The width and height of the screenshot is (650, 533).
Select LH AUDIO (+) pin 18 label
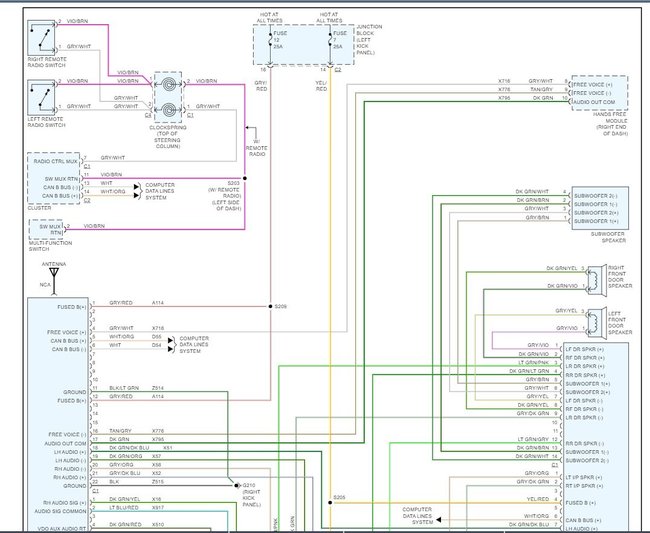70,452
